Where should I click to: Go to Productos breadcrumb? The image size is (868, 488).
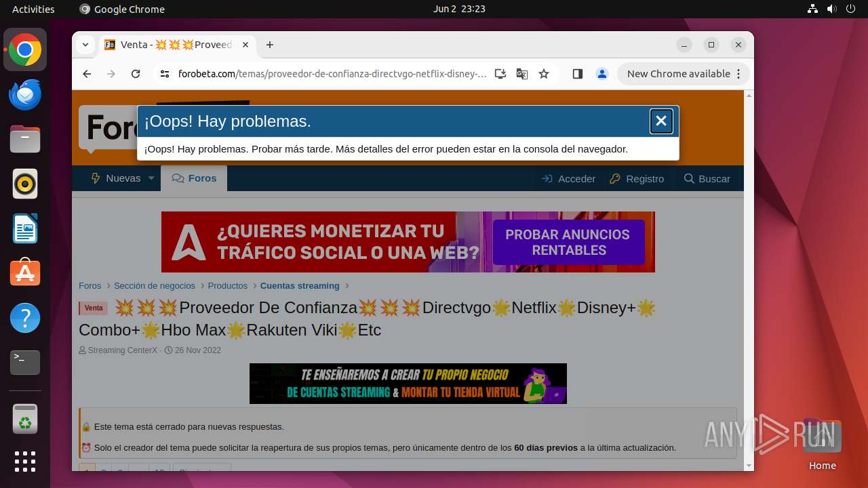(228, 286)
